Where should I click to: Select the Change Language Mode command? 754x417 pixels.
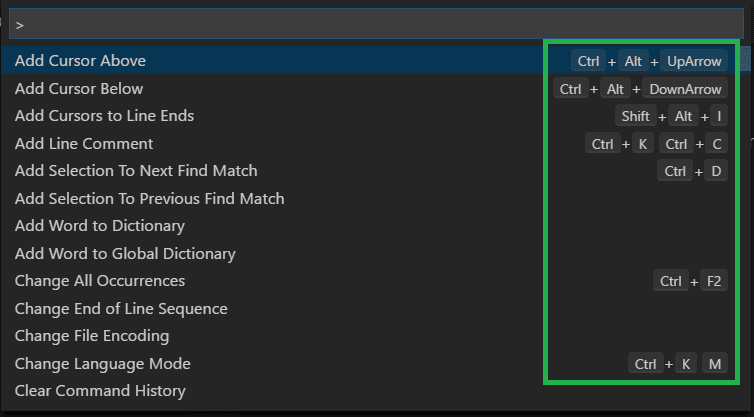pos(102,364)
